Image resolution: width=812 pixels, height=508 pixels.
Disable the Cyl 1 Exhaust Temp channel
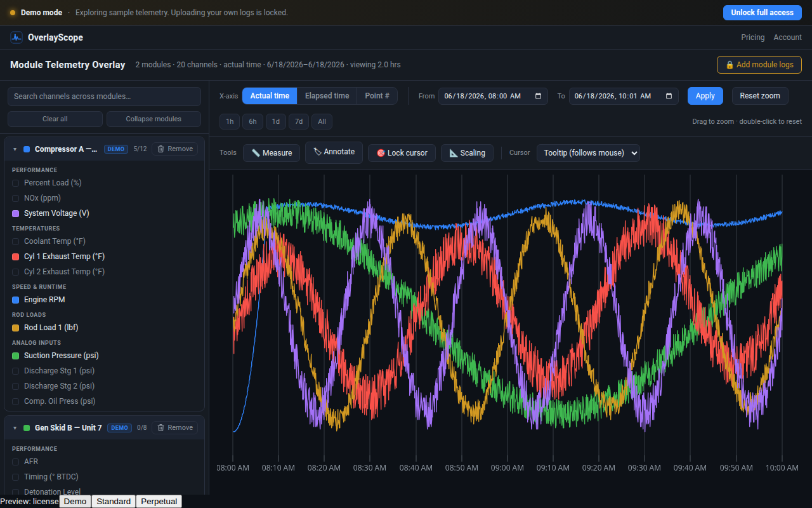[x=16, y=257]
